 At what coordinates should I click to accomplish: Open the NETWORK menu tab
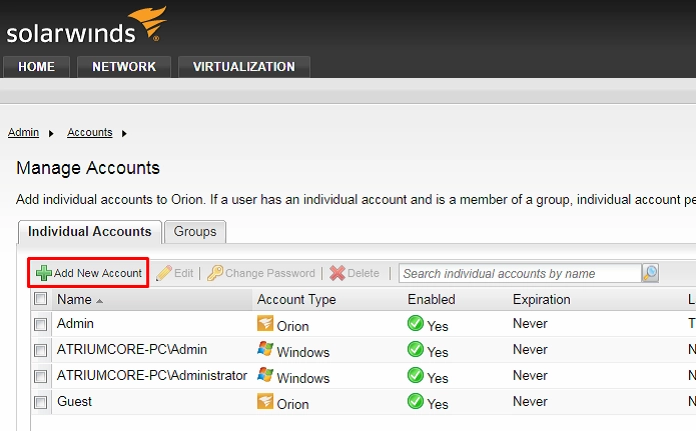(124, 67)
